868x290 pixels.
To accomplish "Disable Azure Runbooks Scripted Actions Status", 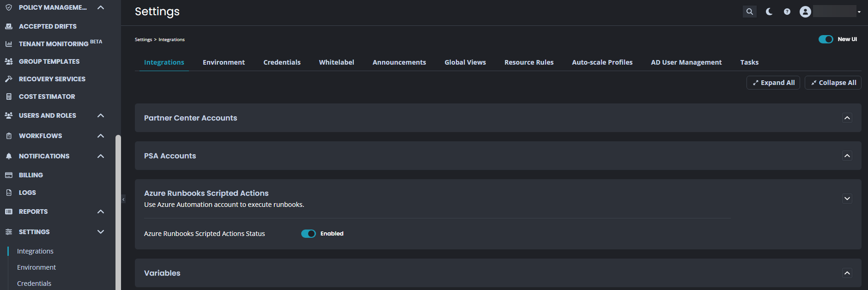I will click(x=308, y=234).
